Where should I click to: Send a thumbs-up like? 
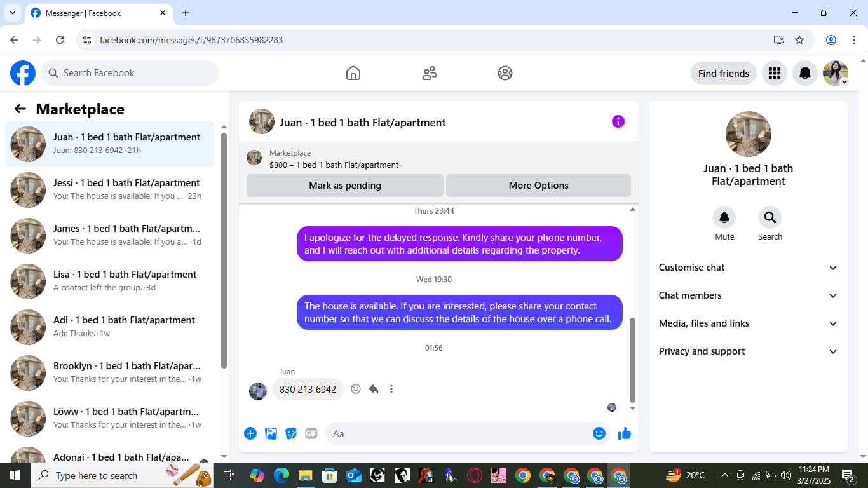click(x=625, y=433)
